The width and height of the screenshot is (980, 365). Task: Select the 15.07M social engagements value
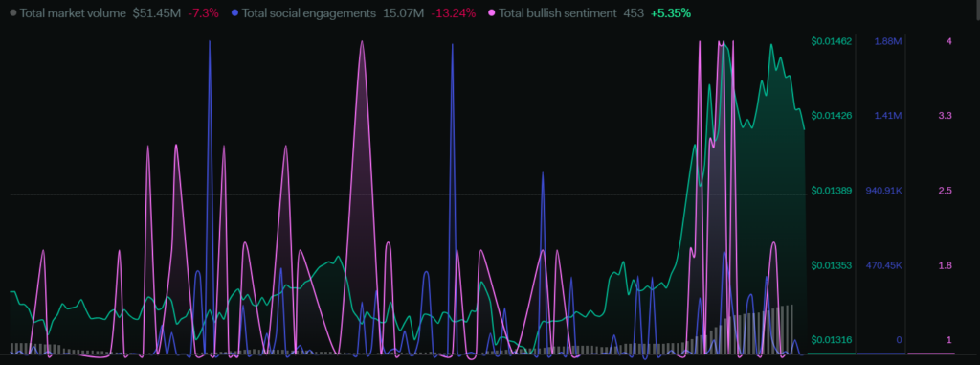[403, 12]
